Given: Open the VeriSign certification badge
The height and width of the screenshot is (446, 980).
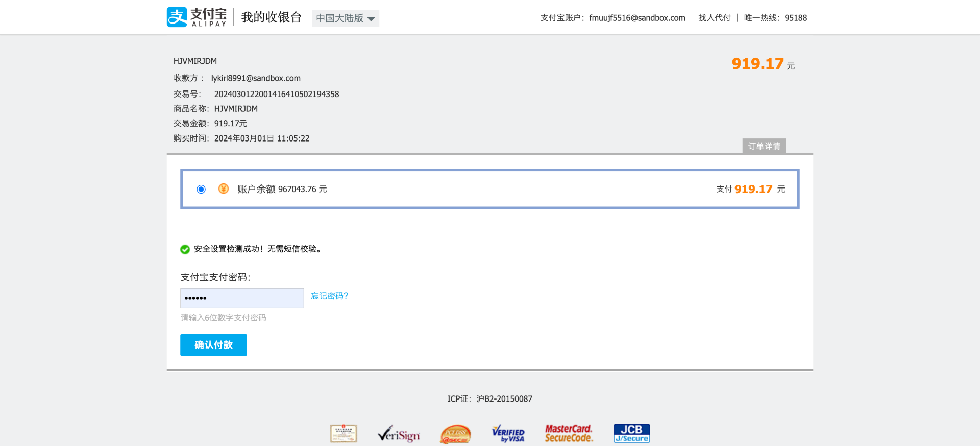Looking at the screenshot, I should pyautogui.click(x=399, y=434).
